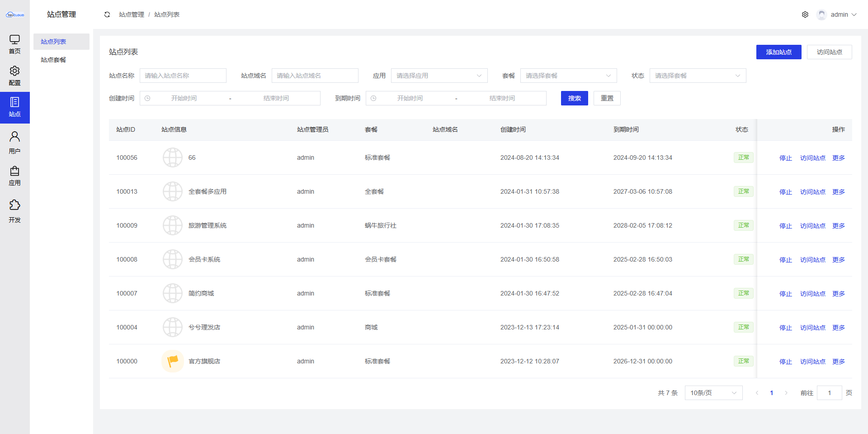The height and width of the screenshot is (434, 868).
Task: Click 停止 for site 100004
Action: 786,328
